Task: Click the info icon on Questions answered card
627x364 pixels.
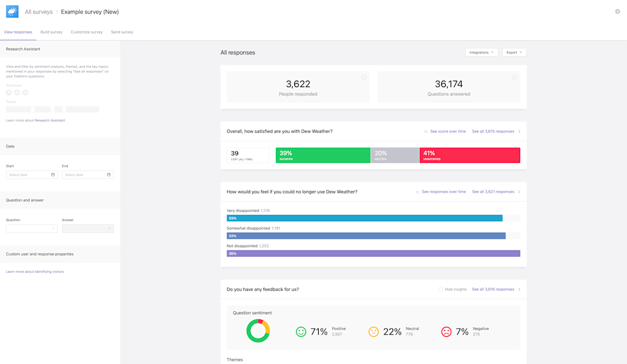Action: click(x=514, y=77)
